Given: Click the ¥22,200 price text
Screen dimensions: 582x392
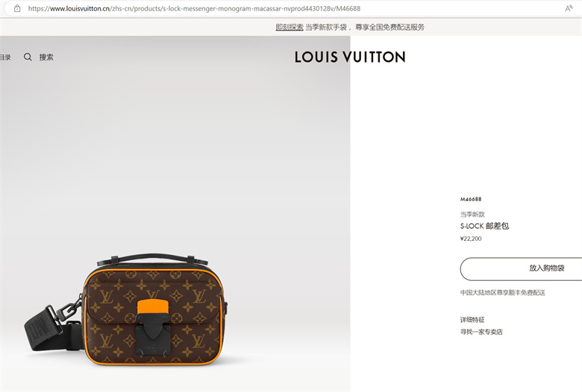Looking at the screenshot, I should [x=471, y=238].
